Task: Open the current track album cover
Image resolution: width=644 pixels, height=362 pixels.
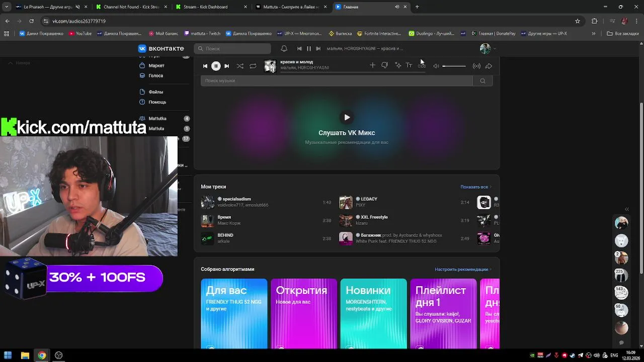Action: 270,66
